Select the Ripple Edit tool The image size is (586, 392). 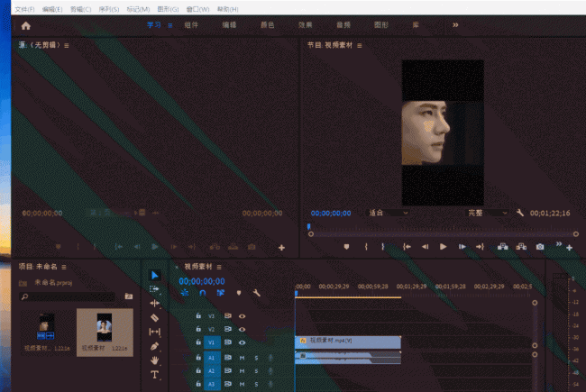pos(154,303)
